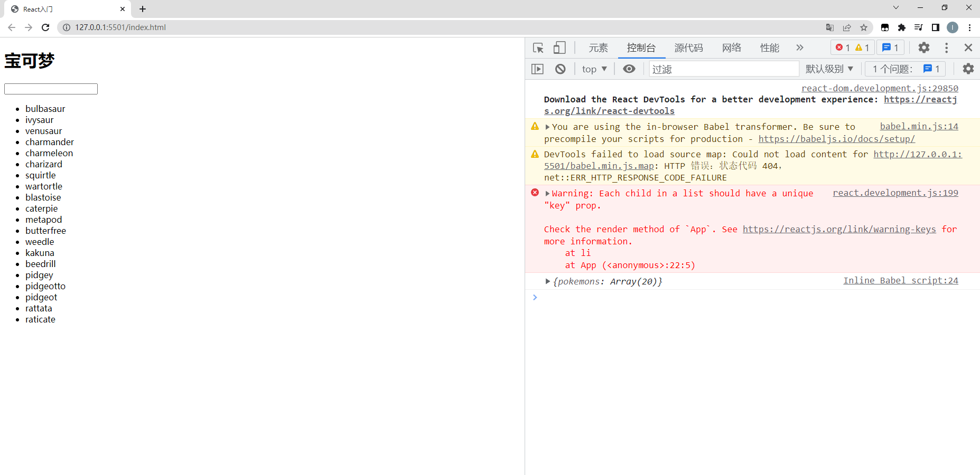
Task: Open a new browser tab
Action: point(143,9)
